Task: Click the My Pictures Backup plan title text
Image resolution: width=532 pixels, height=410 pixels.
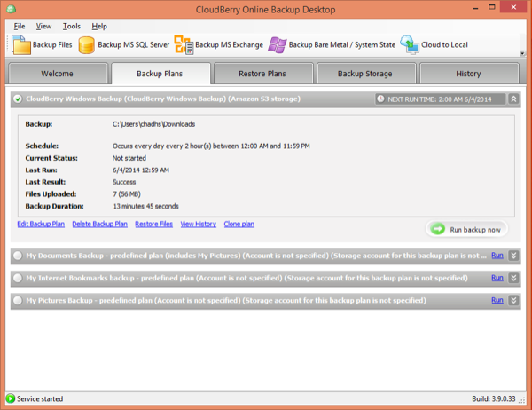Action: pos(226,300)
